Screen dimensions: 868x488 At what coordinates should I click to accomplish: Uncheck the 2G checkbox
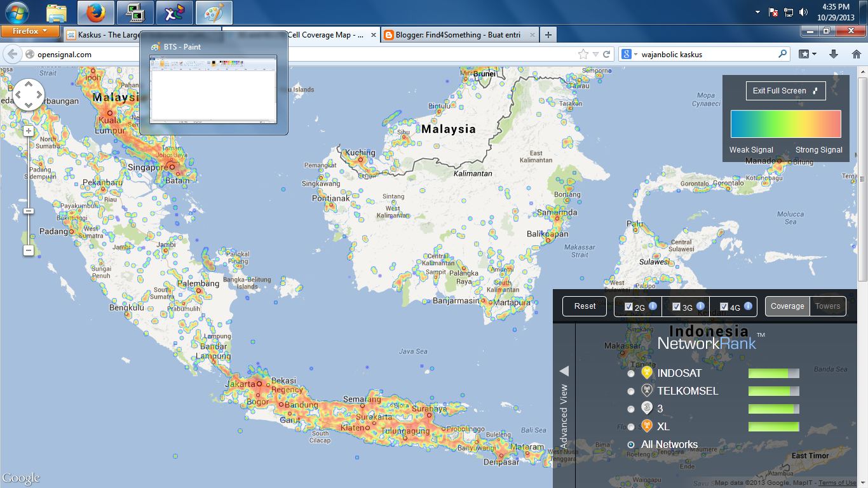click(628, 307)
